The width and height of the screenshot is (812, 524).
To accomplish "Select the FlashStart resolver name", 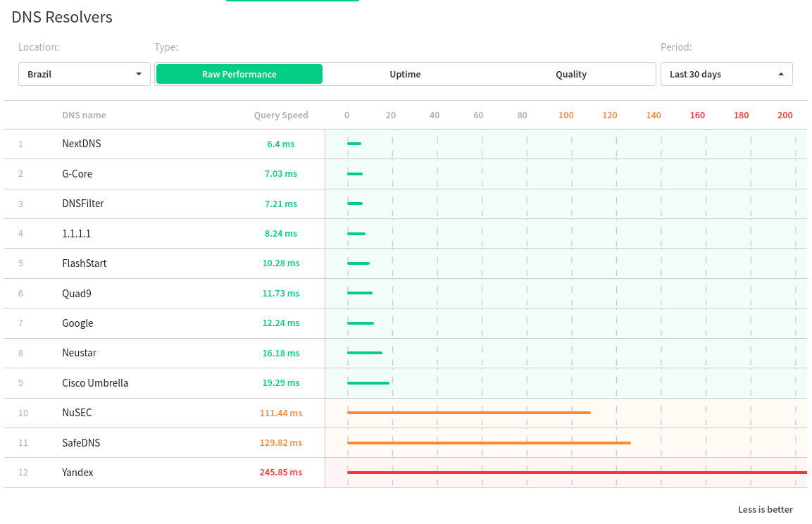I will pyautogui.click(x=85, y=263).
